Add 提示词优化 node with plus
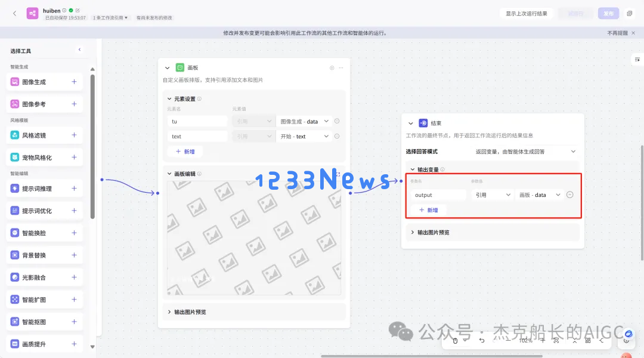644x358 pixels. point(75,211)
